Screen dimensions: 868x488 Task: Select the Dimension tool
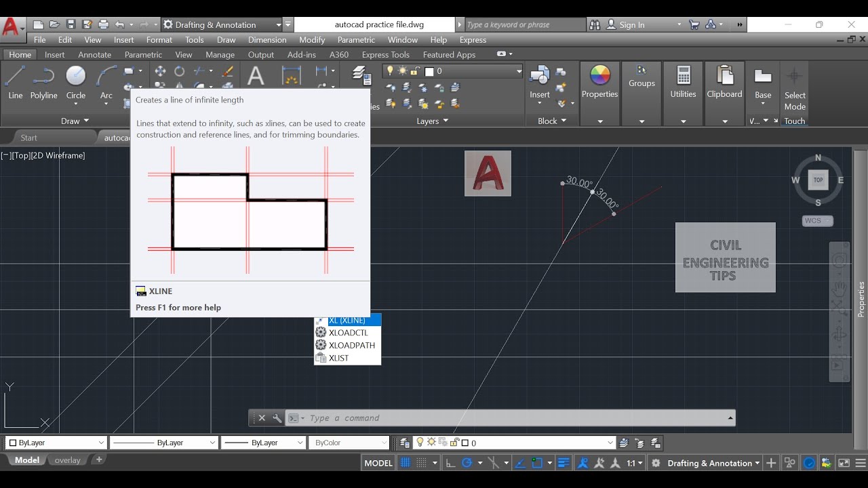click(291, 76)
